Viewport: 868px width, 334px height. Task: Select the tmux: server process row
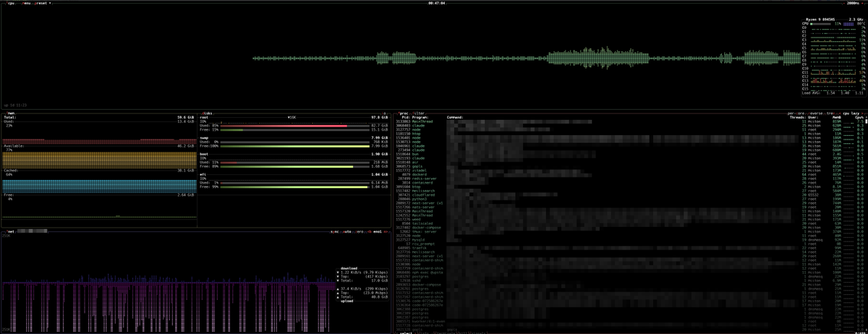click(x=630, y=231)
